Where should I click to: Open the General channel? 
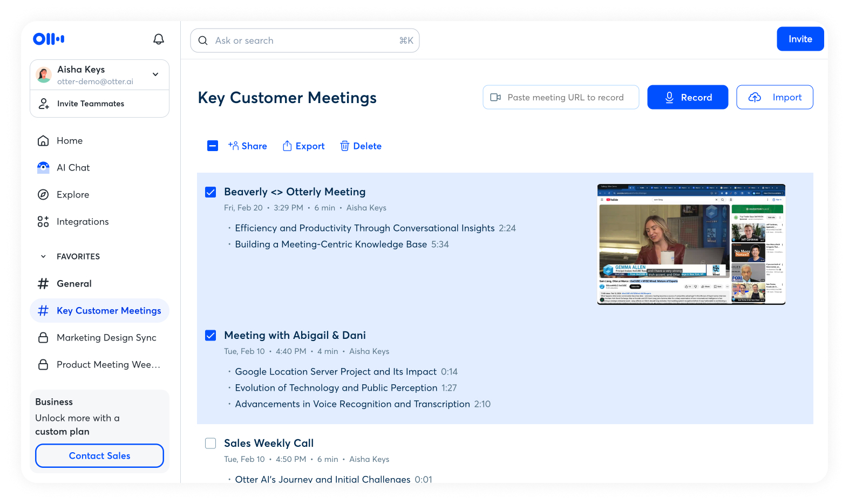click(74, 284)
